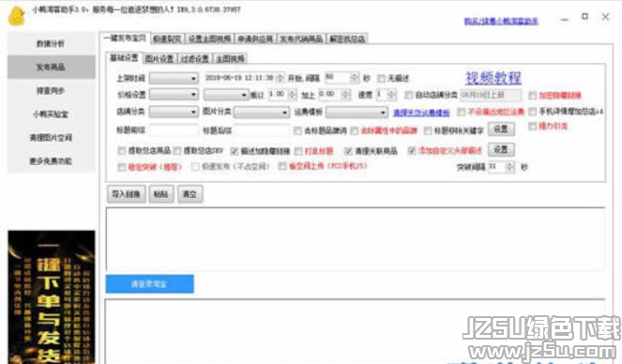Open 排查同步 in the sidebar
The image size is (622, 364).
click(x=51, y=91)
